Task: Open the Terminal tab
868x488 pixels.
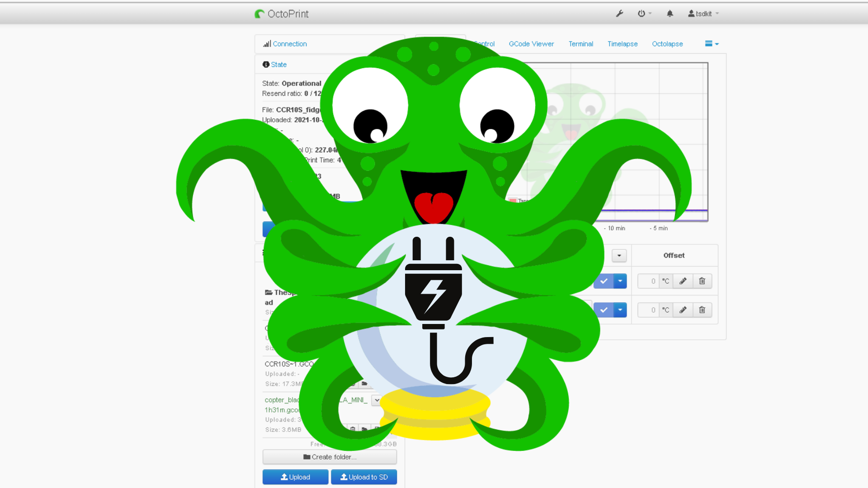Action: pyautogui.click(x=581, y=44)
